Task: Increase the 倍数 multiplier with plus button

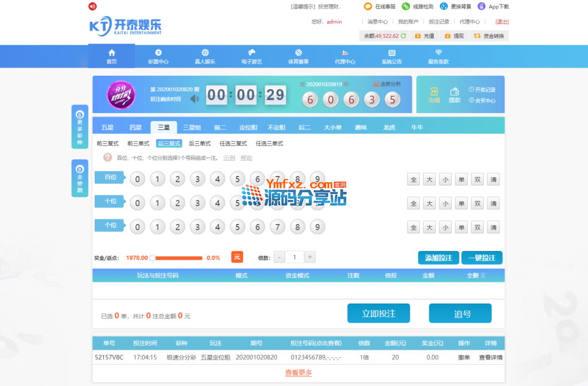Action: point(310,257)
